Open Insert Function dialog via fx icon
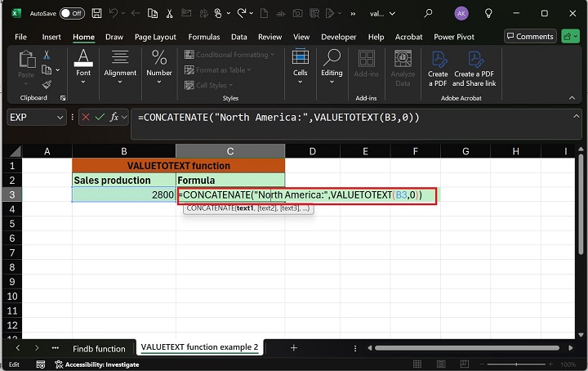This screenshot has height=371, width=588. 115,117
